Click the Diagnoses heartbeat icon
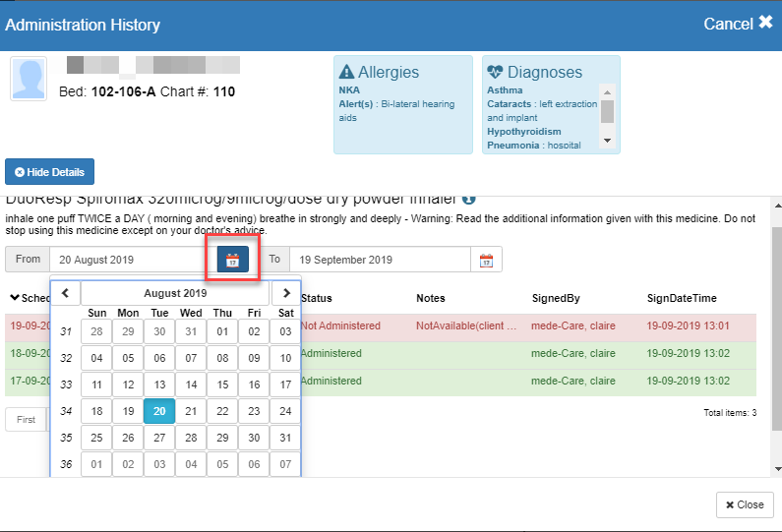Image resolution: width=782 pixels, height=532 pixels. click(495, 72)
